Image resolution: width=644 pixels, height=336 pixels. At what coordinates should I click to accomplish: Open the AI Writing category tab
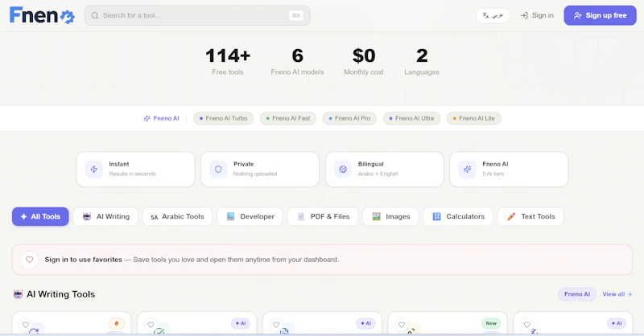pyautogui.click(x=105, y=216)
